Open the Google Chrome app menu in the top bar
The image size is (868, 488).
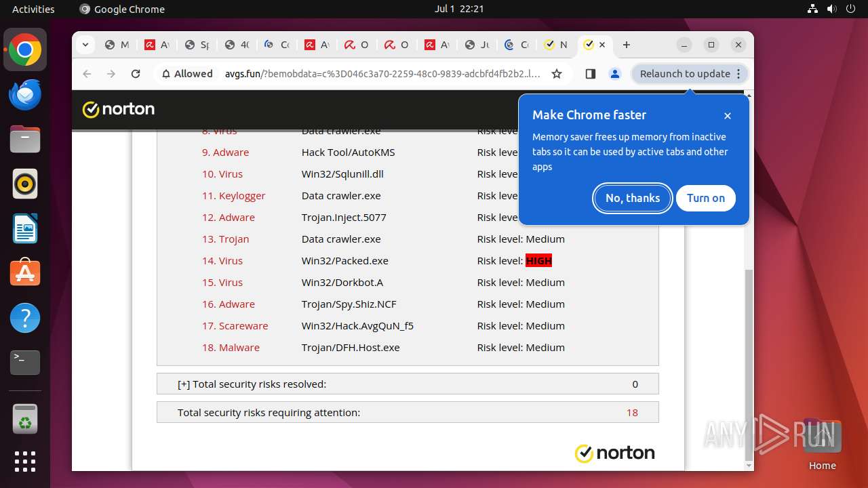(122, 9)
